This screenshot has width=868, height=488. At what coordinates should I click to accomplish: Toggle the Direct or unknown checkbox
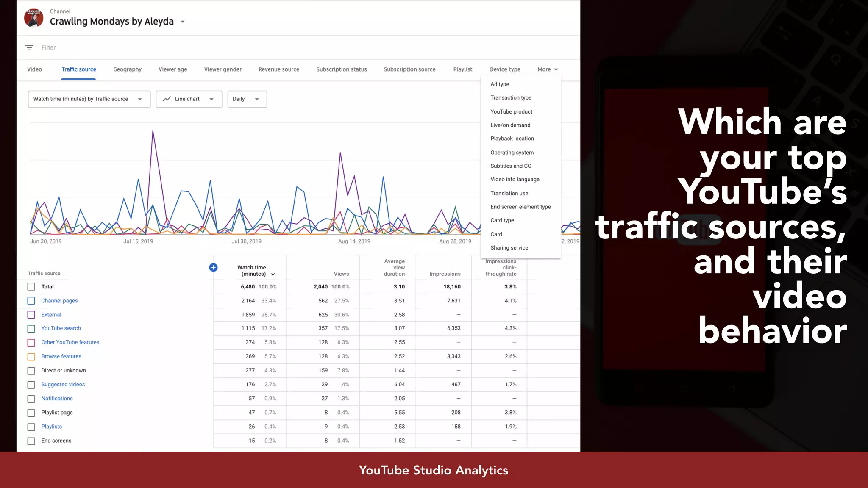click(x=31, y=371)
